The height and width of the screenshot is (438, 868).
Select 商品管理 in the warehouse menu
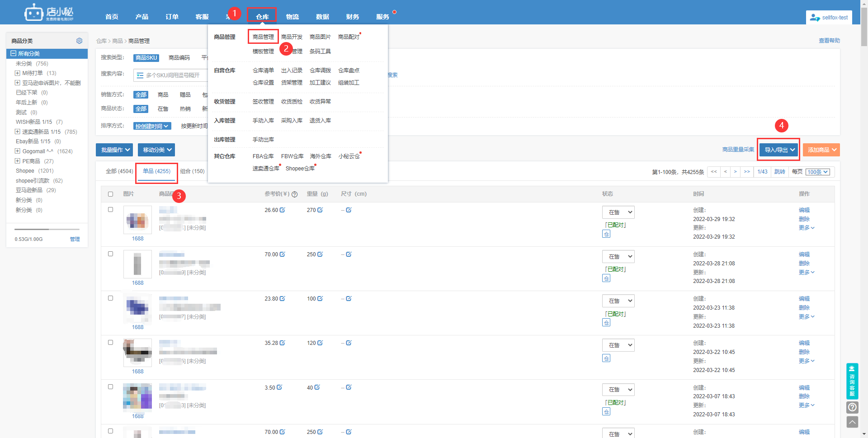[263, 37]
